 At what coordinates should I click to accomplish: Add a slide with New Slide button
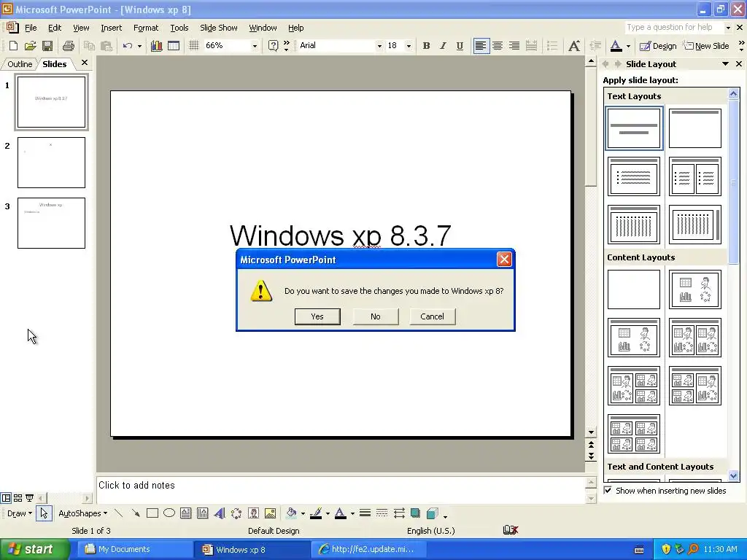pyautogui.click(x=706, y=46)
